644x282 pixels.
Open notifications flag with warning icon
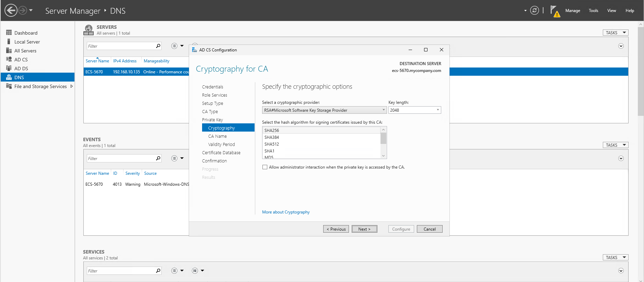pyautogui.click(x=554, y=11)
